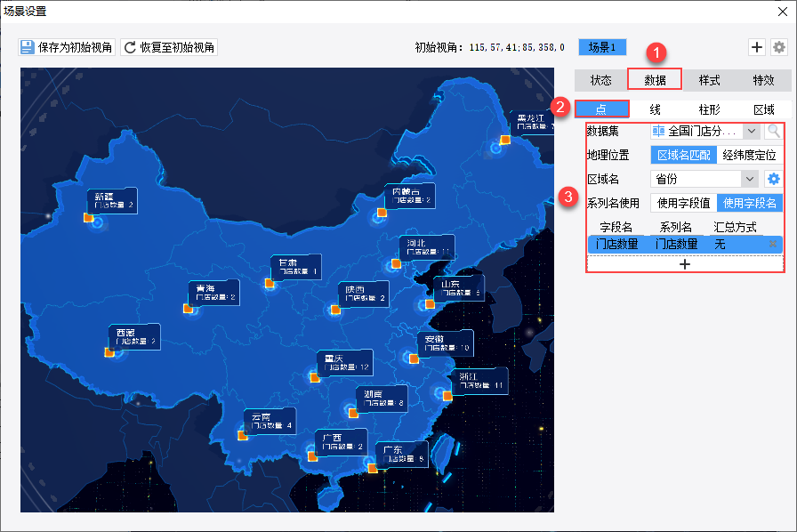Click the 系列名 column header
The height and width of the screenshot is (532, 797).
[x=675, y=227]
